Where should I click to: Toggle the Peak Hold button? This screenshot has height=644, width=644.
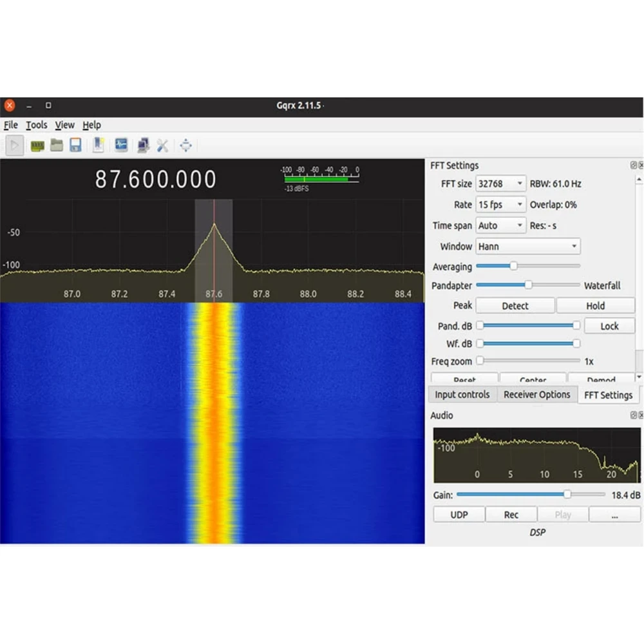pyautogui.click(x=595, y=306)
